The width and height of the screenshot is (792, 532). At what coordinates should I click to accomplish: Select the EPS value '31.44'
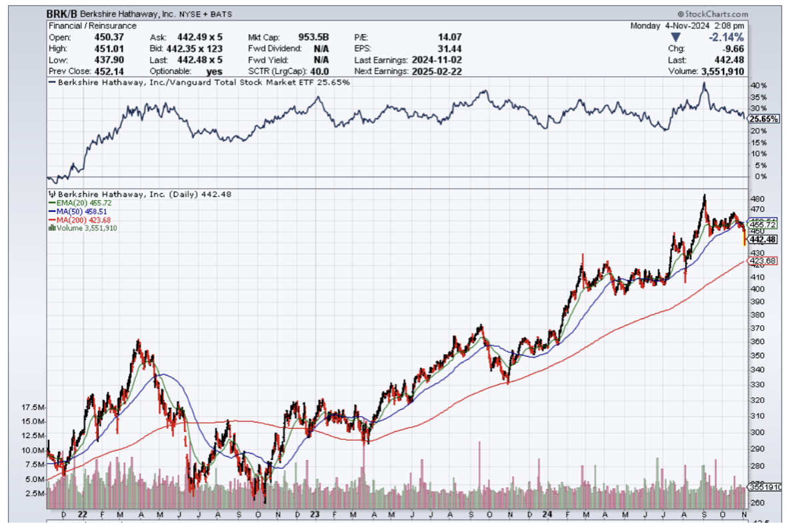449,49
